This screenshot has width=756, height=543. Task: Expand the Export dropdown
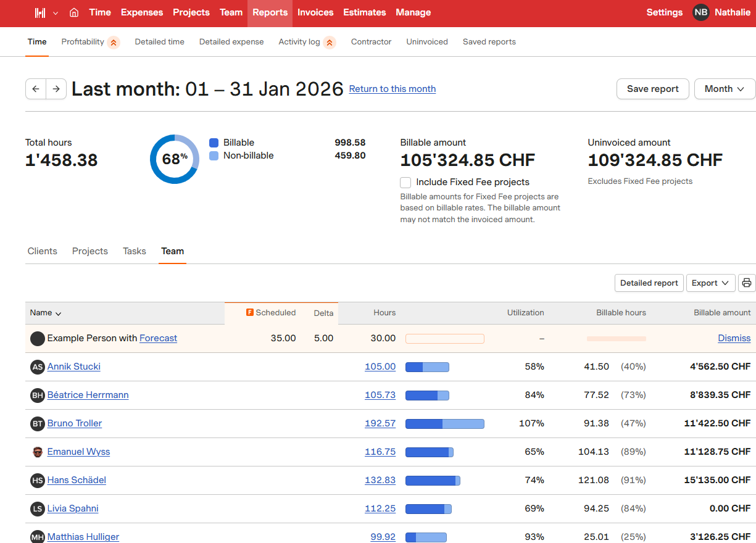point(710,283)
